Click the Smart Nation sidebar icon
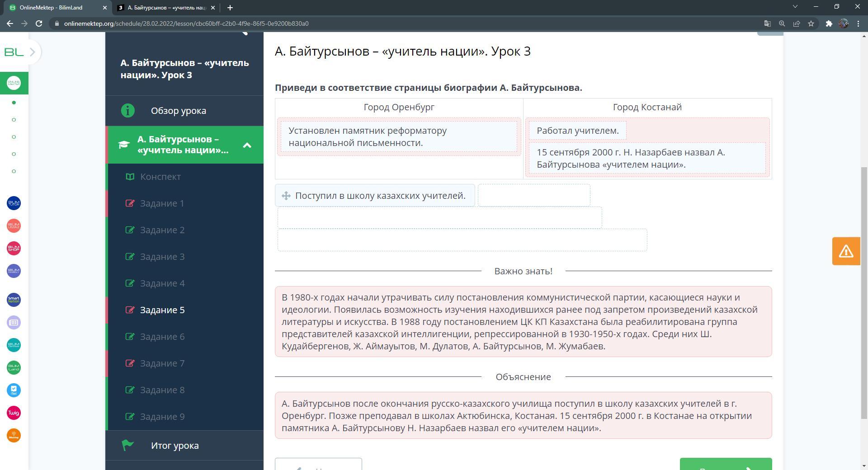Image resolution: width=868 pixels, height=470 pixels. [x=14, y=300]
